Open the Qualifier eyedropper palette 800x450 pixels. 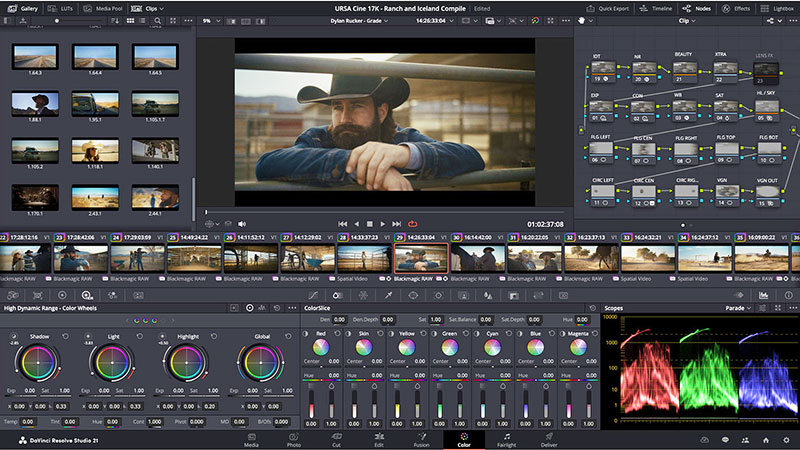pyautogui.click(x=388, y=295)
